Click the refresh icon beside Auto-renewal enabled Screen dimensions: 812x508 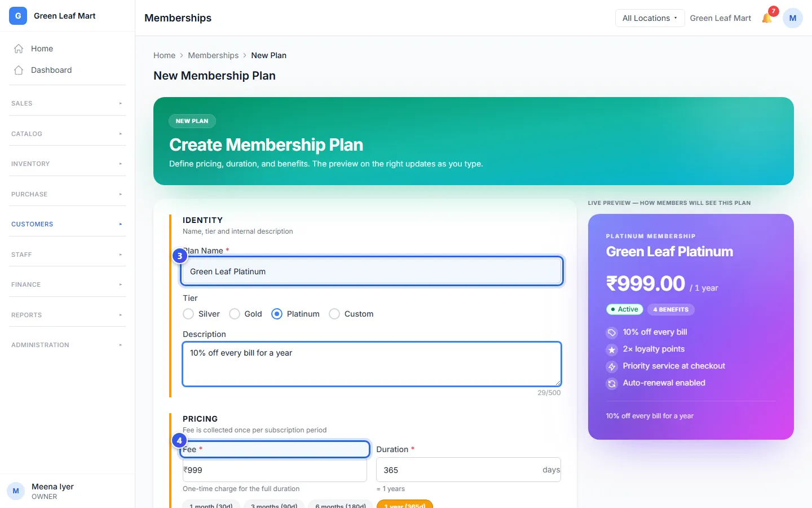pos(612,383)
